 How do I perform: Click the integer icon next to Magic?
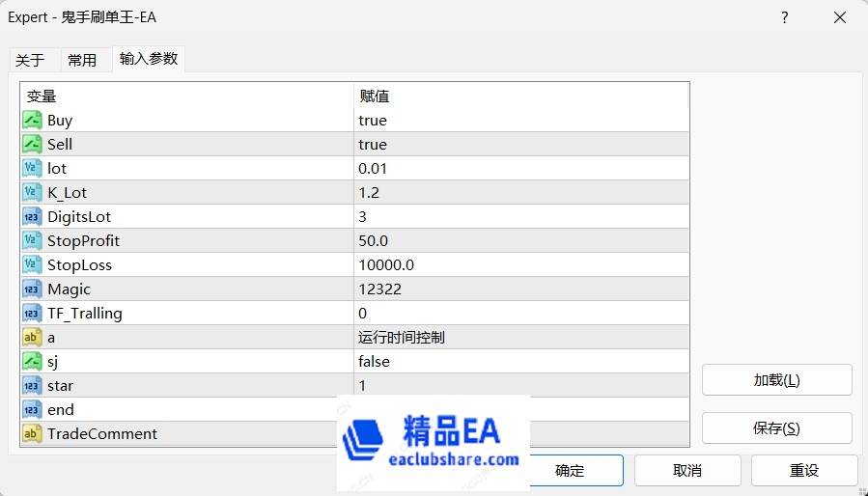(32, 289)
